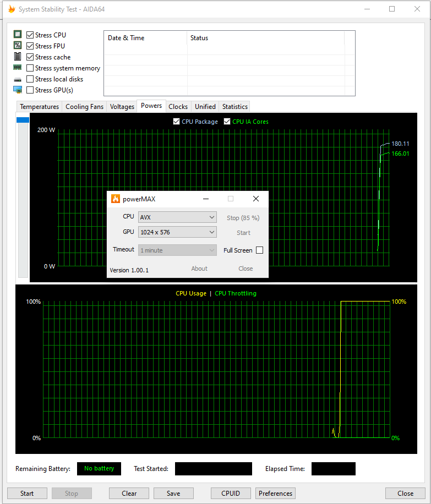Open the GPU resolution dropdown 1024 x 576
431x504 pixels.
(x=177, y=232)
